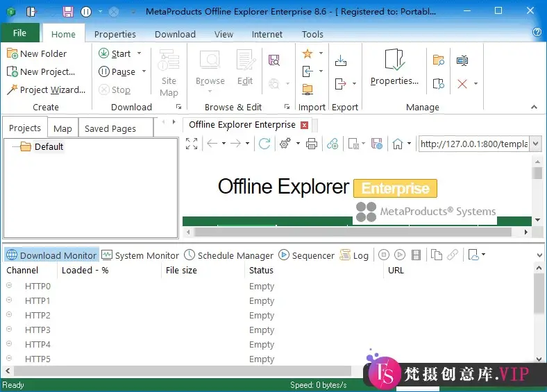Click the find folder icon in Manage
The image size is (547, 392).
[x=439, y=60]
